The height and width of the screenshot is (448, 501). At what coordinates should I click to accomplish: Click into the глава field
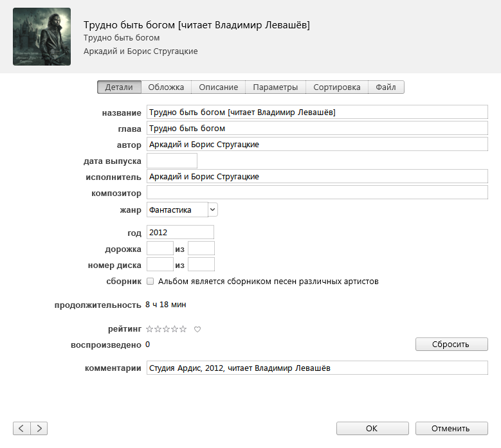point(317,128)
